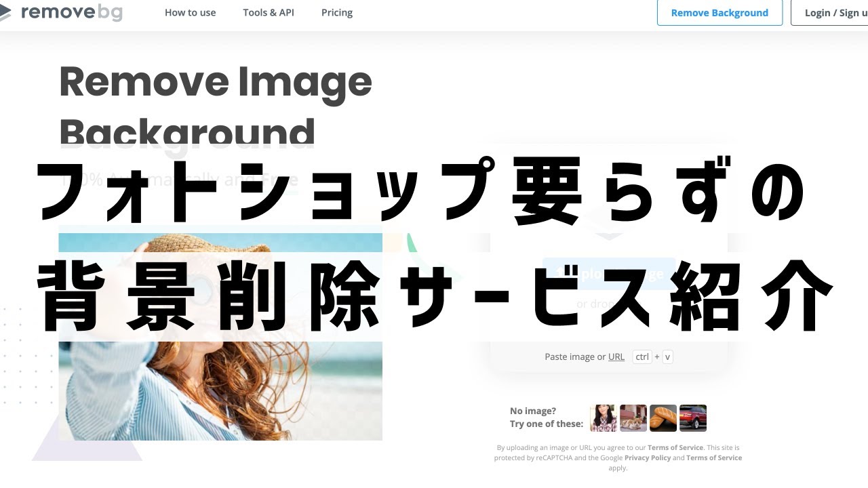
Task: Click the Remove Background button
Action: click(719, 12)
